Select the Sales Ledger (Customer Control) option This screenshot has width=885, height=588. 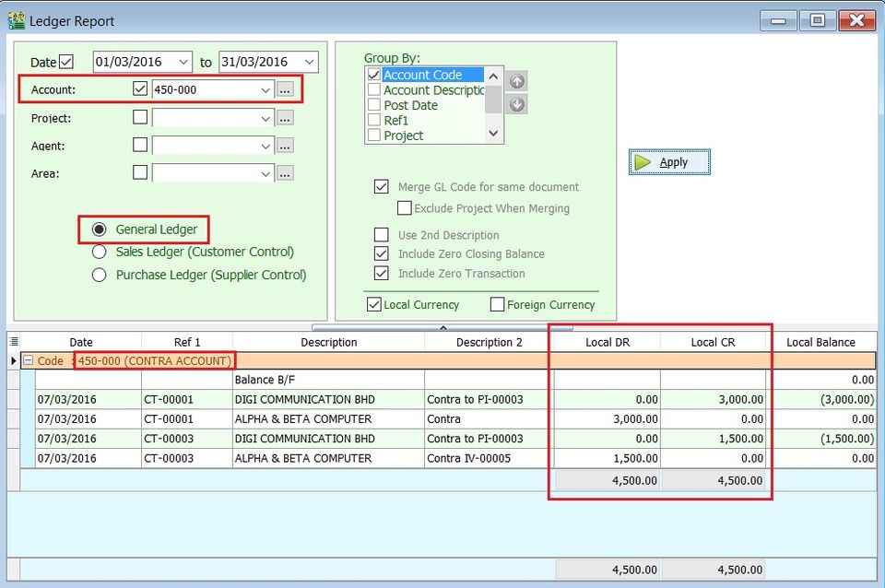coord(99,251)
